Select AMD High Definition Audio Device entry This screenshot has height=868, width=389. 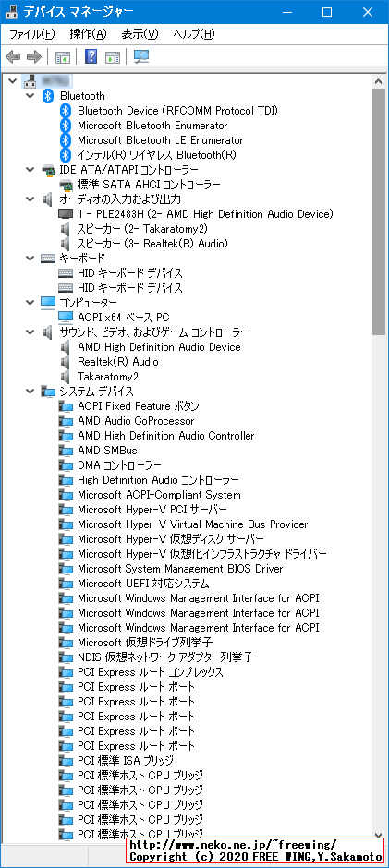(159, 347)
